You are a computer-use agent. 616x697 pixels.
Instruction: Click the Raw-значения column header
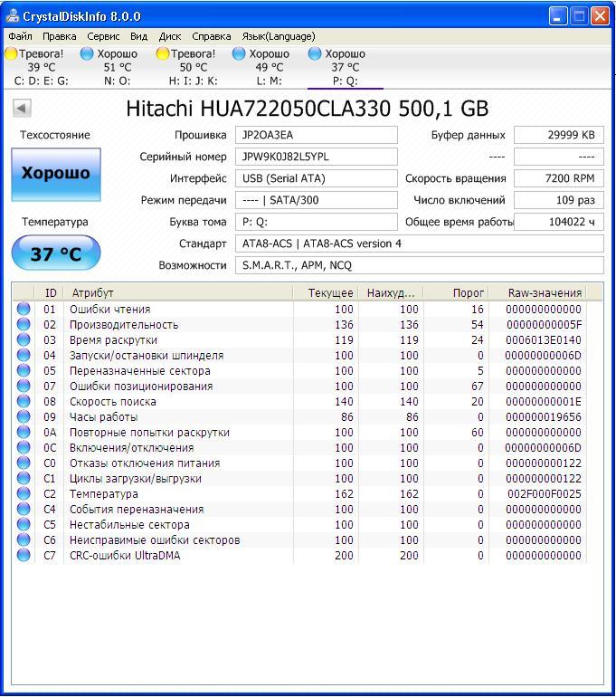click(x=545, y=293)
